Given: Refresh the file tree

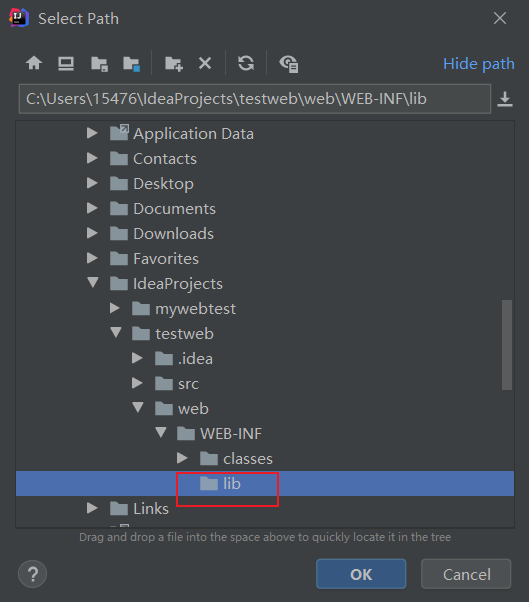Looking at the screenshot, I should pyautogui.click(x=246, y=63).
